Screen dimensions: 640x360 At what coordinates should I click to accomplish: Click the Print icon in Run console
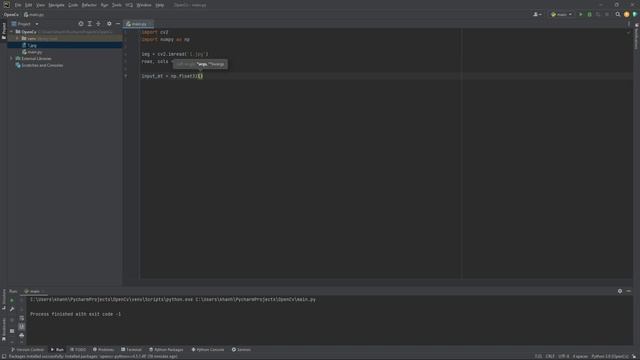22,335
